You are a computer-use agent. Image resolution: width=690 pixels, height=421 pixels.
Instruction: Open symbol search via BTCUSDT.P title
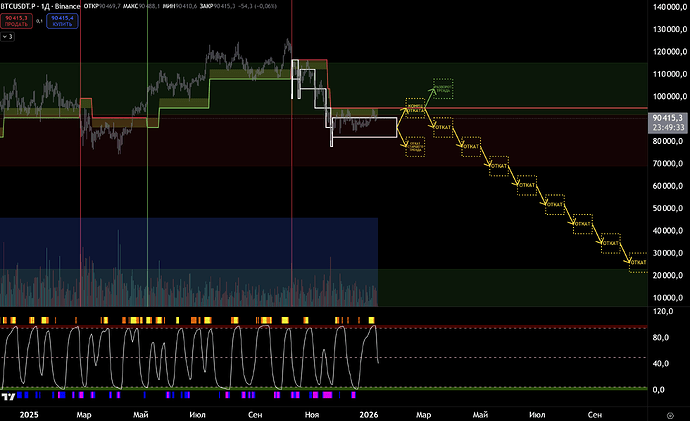point(20,6)
